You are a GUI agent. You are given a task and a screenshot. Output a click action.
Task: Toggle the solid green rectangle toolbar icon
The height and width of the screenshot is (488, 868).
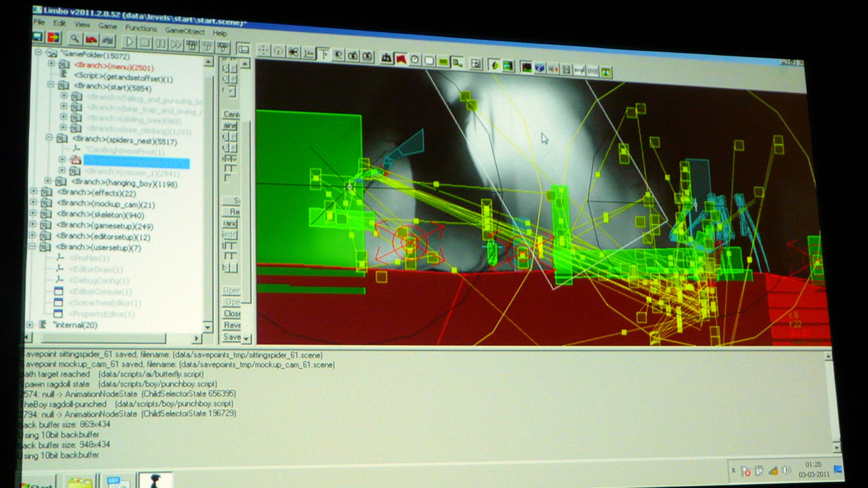point(443,62)
